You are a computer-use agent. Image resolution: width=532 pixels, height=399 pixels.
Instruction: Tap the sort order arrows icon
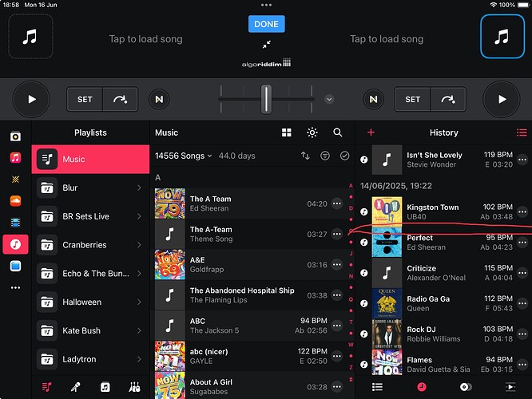[x=305, y=156]
